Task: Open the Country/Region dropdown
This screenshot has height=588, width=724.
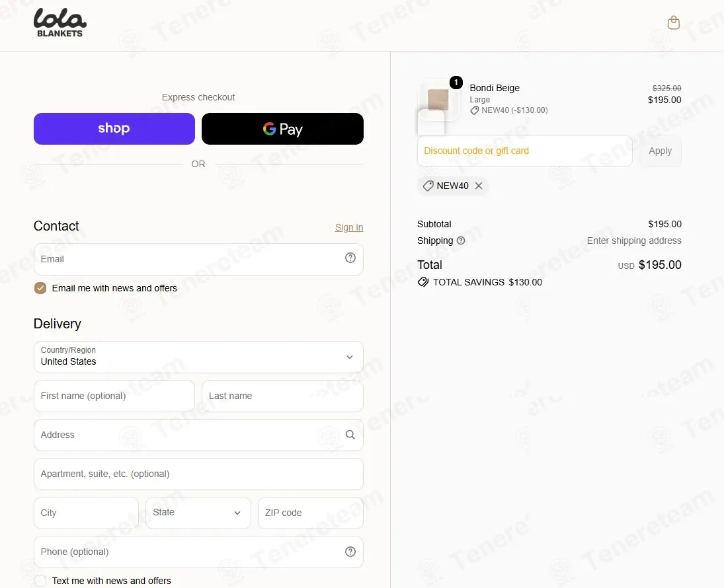Action: (x=198, y=357)
